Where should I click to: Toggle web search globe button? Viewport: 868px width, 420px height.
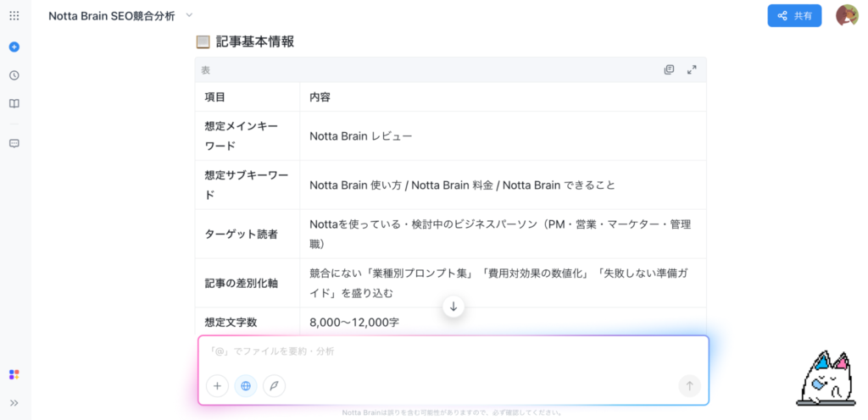coord(246,386)
